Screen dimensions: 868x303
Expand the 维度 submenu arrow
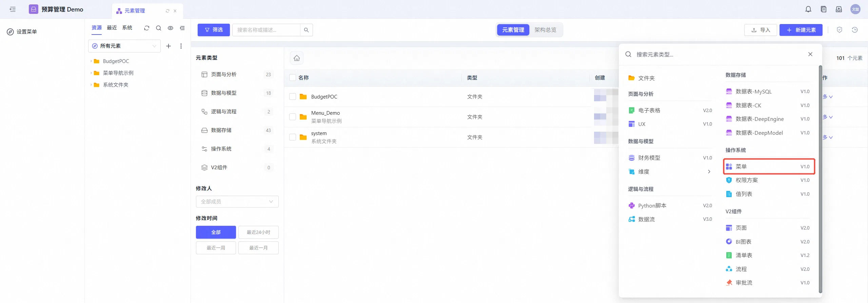(709, 172)
